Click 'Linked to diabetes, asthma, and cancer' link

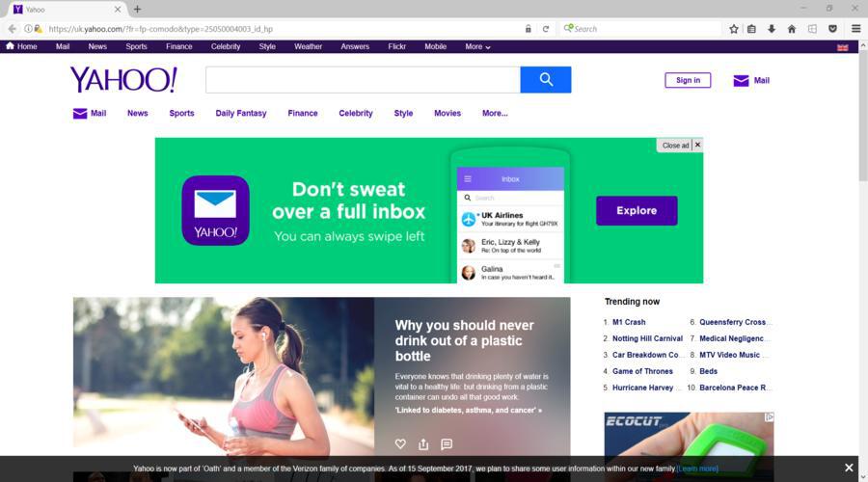click(469, 410)
